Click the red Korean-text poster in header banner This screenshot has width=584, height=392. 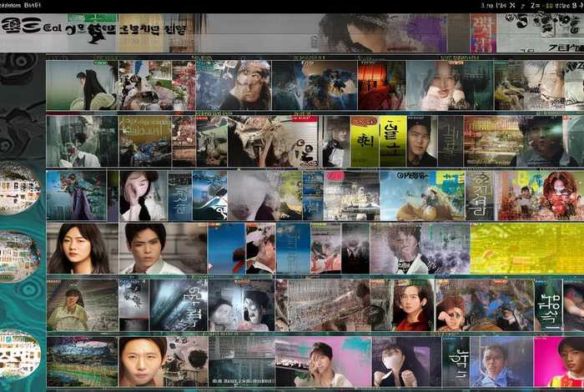[482, 33]
